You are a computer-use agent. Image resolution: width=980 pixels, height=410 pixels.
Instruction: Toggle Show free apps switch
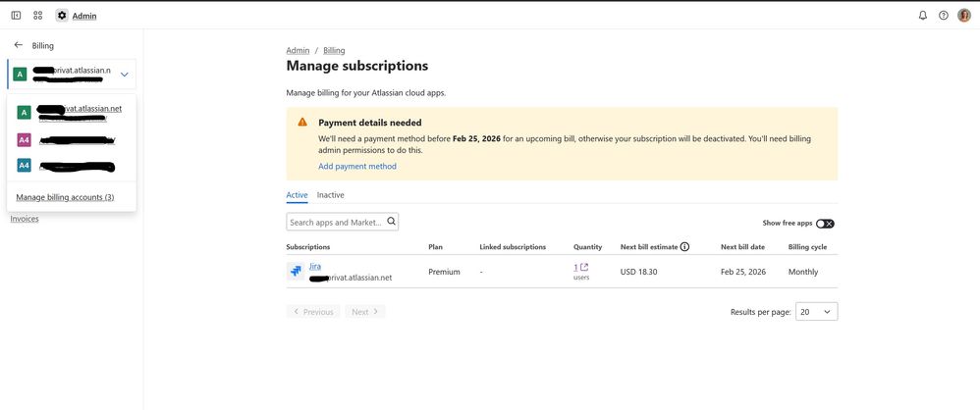click(x=825, y=224)
